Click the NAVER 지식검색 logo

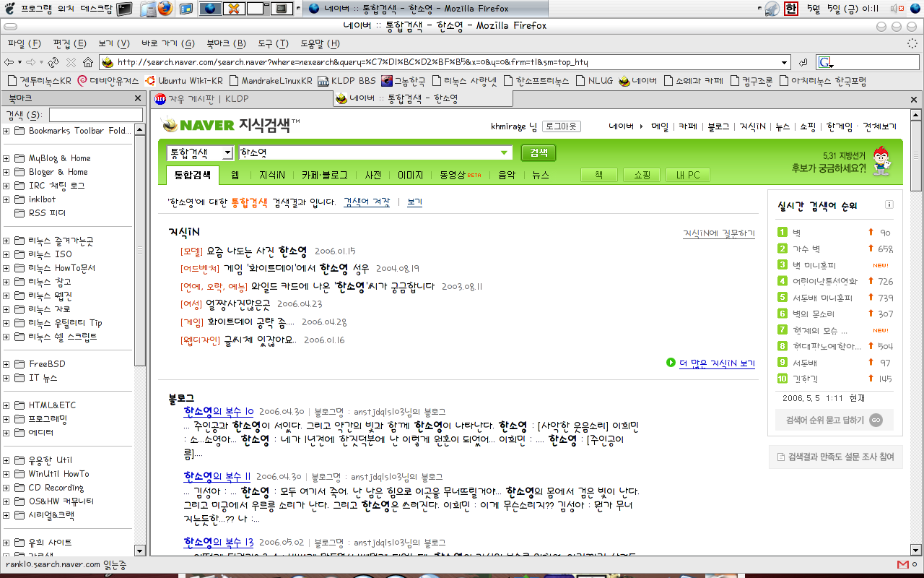pyautogui.click(x=230, y=124)
